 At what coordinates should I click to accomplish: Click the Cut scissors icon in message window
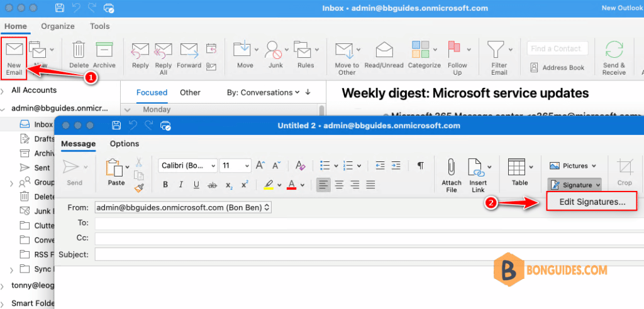point(139,163)
